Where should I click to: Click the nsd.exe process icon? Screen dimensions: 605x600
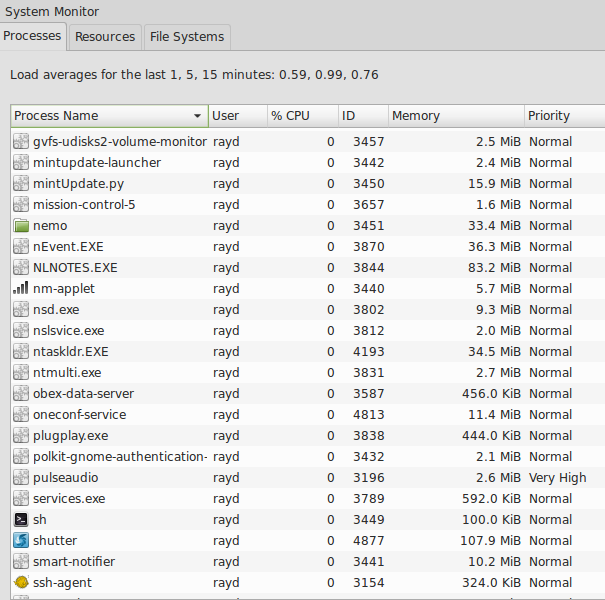[21, 309]
